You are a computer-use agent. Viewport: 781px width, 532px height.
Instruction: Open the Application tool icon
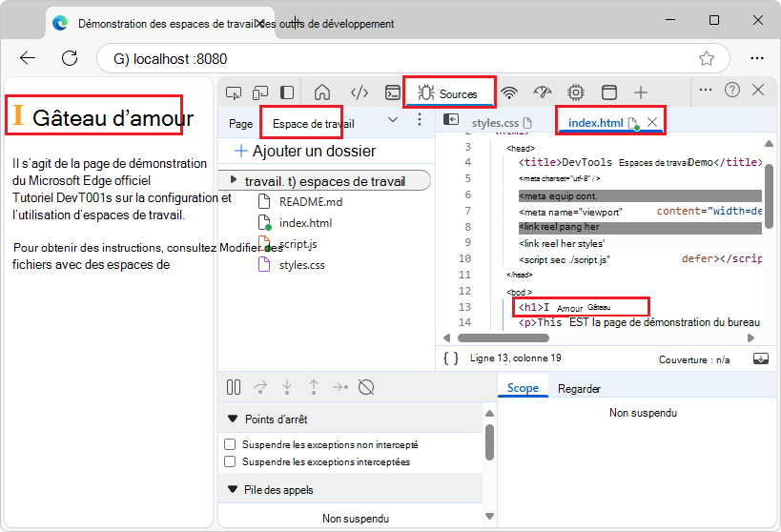point(609,92)
